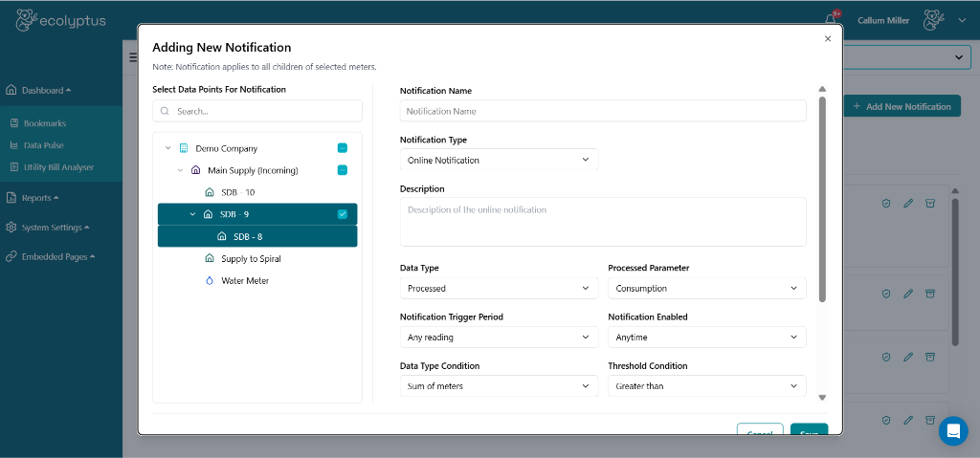Click the SDB - 10 meter icon
Screen dimensions: 980x458
(x=210, y=192)
